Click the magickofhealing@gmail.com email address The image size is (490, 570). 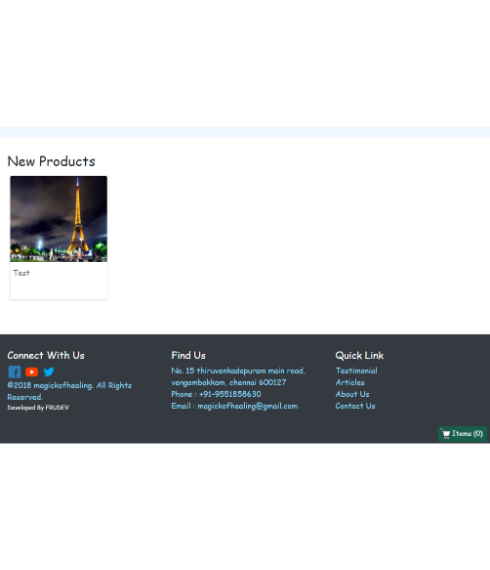point(248,406)
